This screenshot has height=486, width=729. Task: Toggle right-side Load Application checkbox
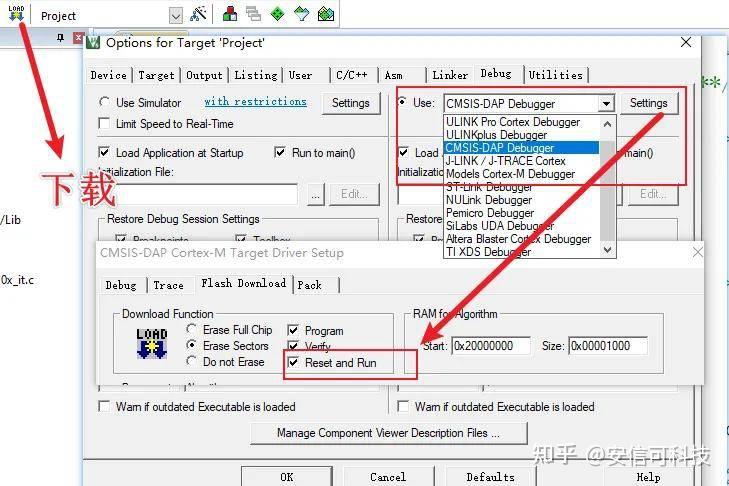point(404,152)
